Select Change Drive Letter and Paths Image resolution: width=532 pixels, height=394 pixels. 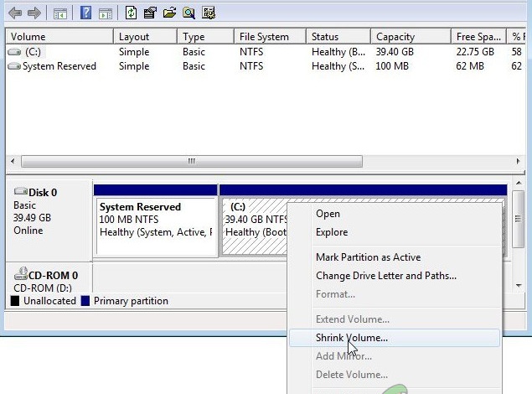coord(385,276)
